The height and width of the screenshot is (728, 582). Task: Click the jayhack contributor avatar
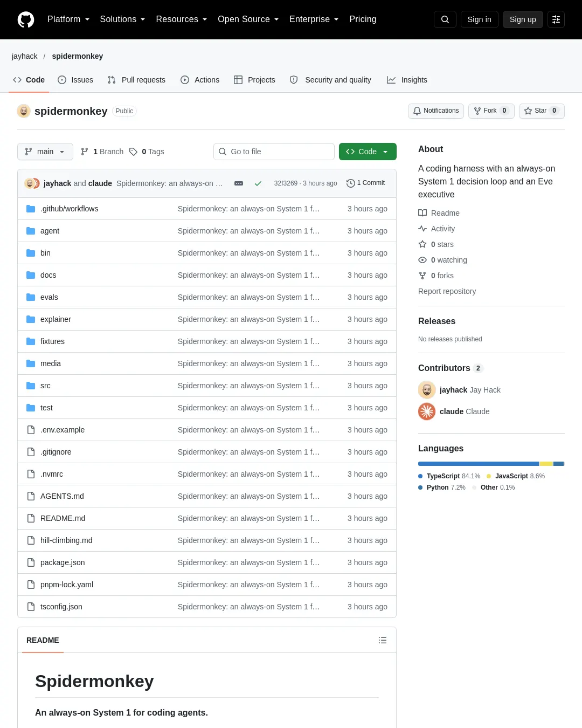pos(427,390)
